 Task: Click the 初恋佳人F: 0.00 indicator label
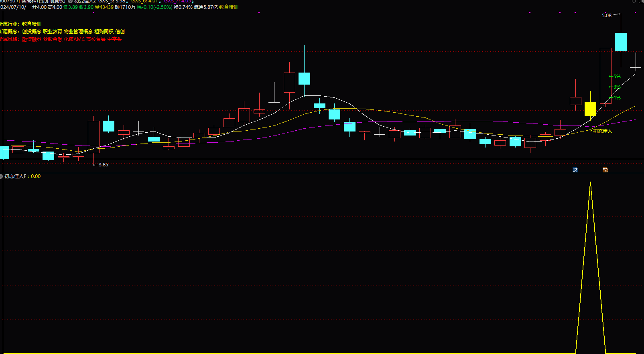(x=22, y=176)
